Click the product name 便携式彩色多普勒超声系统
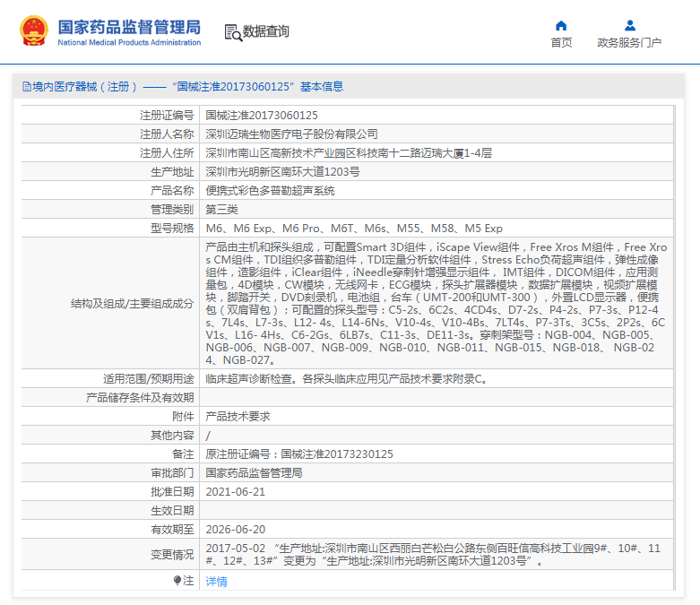Viewport: 700px width, 605px height. click(270, 191)
